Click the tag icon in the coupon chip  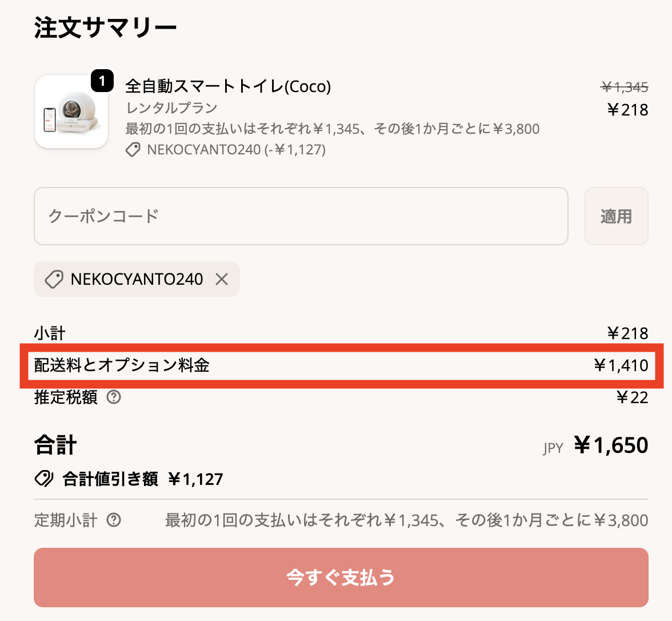point(54,279)
